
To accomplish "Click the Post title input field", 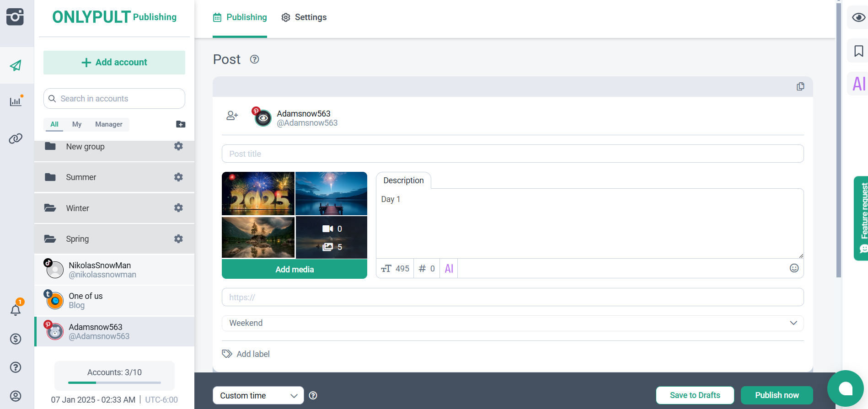I will [x=512, y=154].
